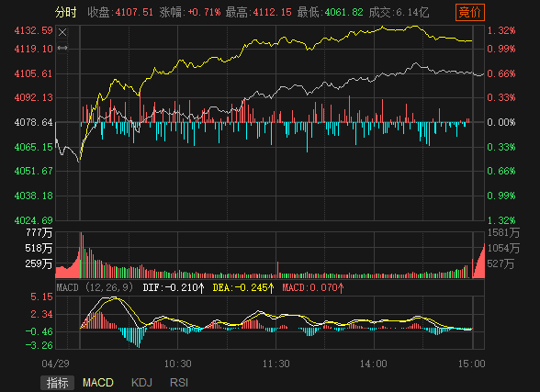540x392 pixels.
Task: Open MACD (12,26,9) parameter settings
Action: [95, 287]
